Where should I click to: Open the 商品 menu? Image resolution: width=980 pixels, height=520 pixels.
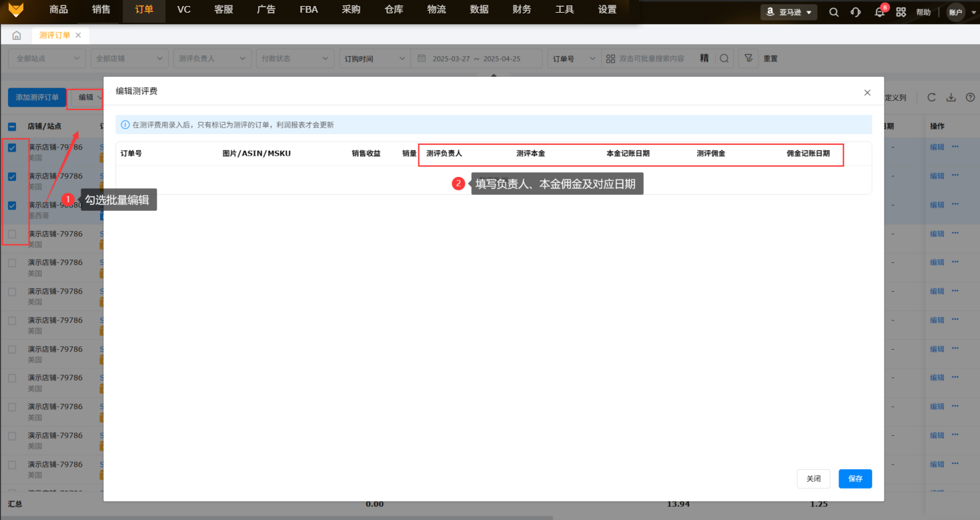pyautogui.click(x=59, y=9)
